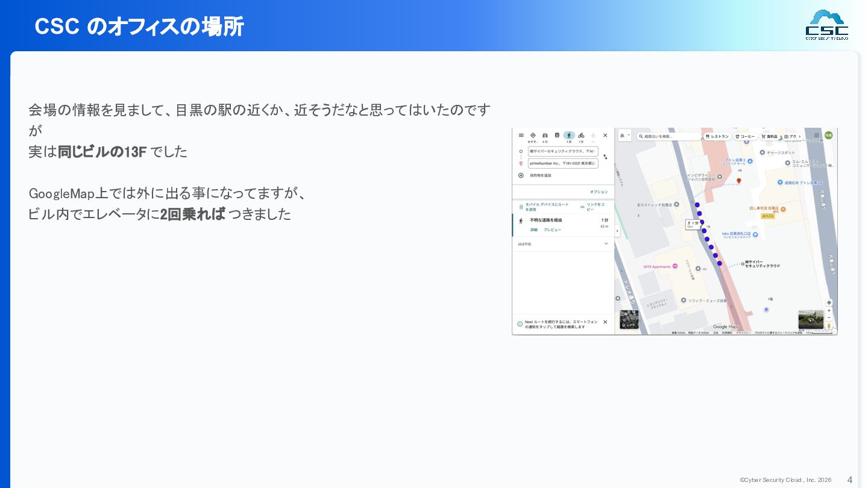Open the parking P marker

point(766,310)
